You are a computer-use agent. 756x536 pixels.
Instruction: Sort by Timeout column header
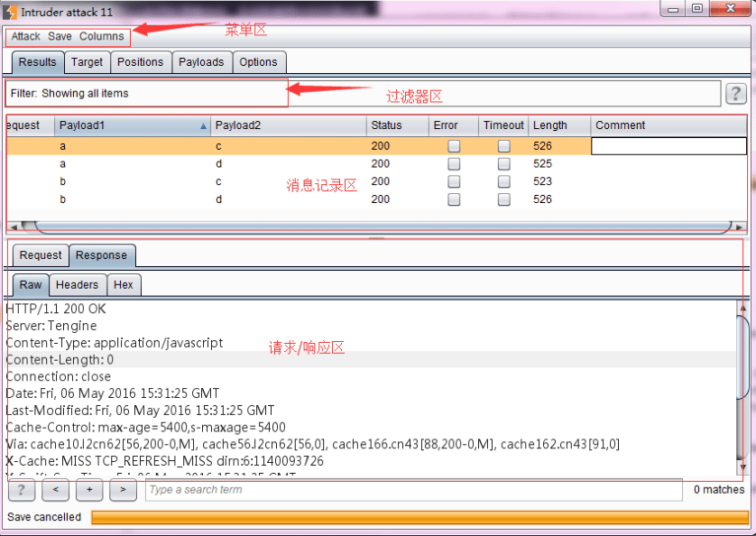pyautogui.click(x=503, y=125)
